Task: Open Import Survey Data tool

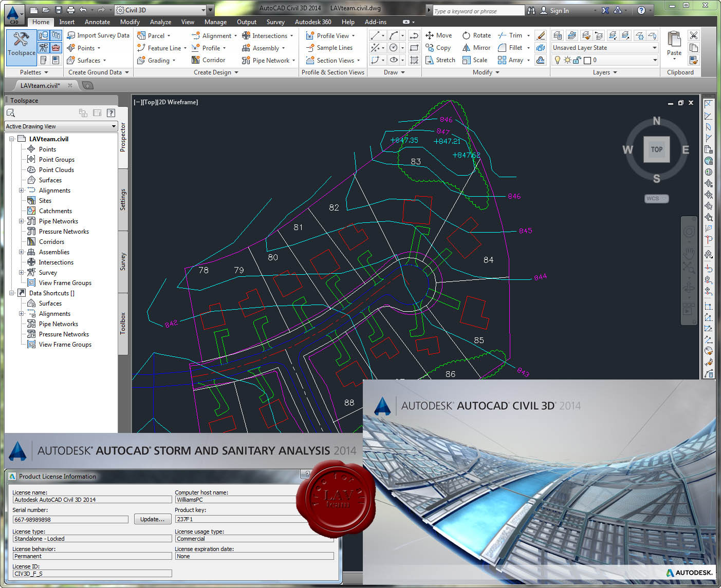Action: (98, 35)
